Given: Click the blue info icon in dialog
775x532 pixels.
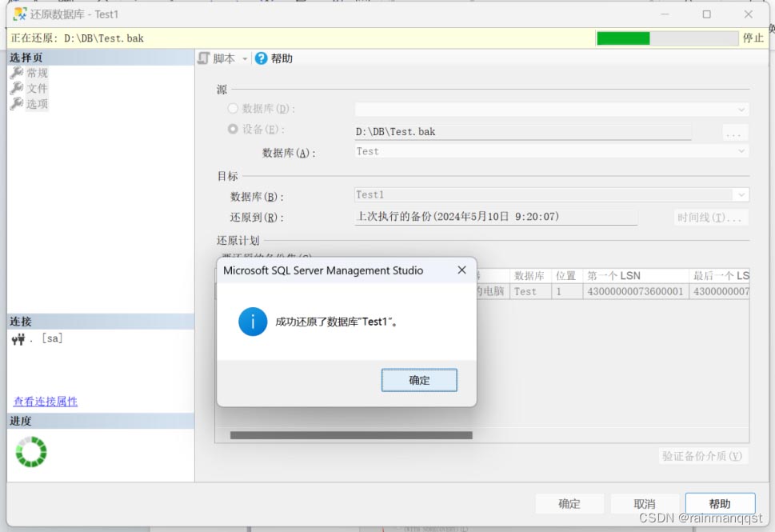Looking at the screenshot, I should click(x=253, y=322).
